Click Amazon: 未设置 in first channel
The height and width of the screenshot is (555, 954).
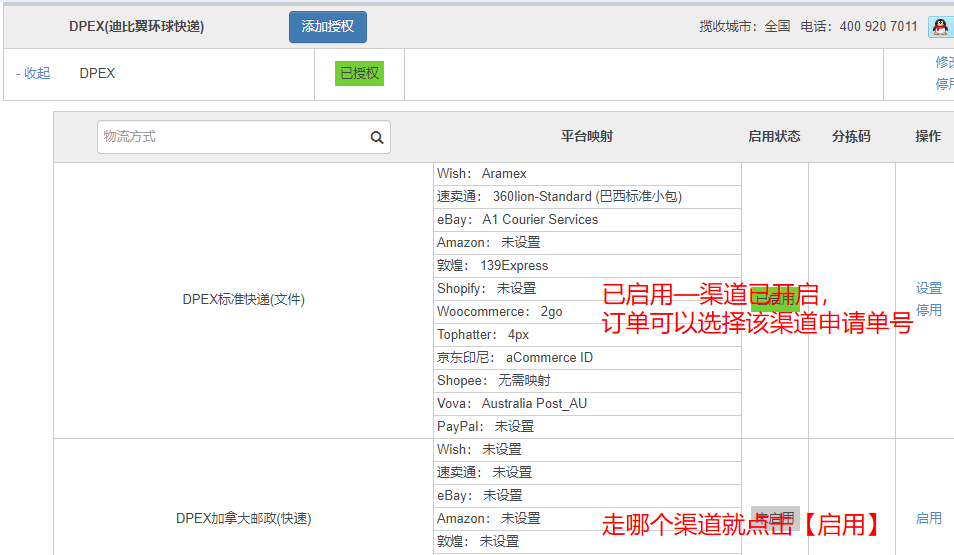(587, 243)
